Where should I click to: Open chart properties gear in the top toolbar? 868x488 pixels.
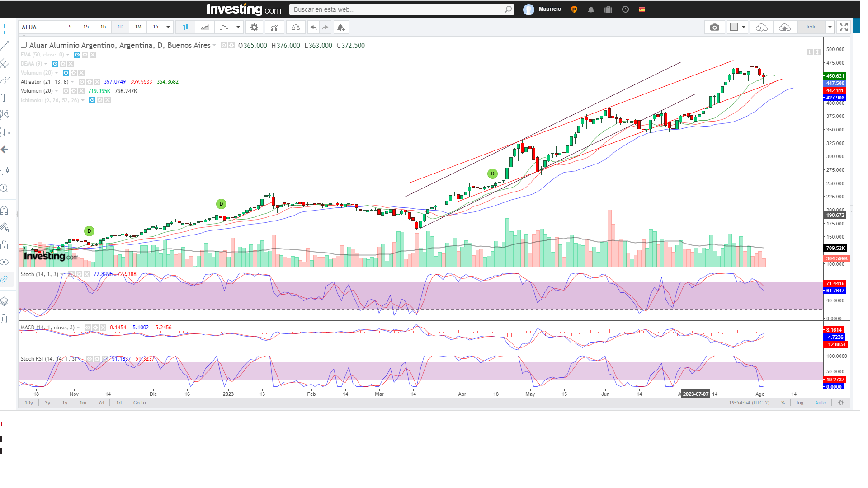(255, 27)
